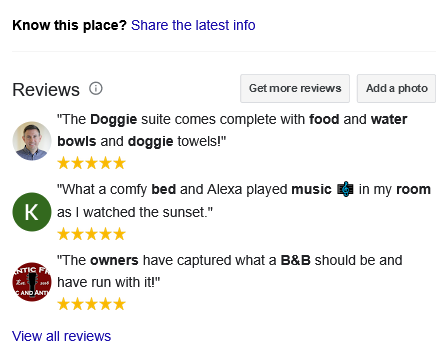Click the owners B&B review text
This screenshot has height=364, width=440.
(x=230, y=271)
